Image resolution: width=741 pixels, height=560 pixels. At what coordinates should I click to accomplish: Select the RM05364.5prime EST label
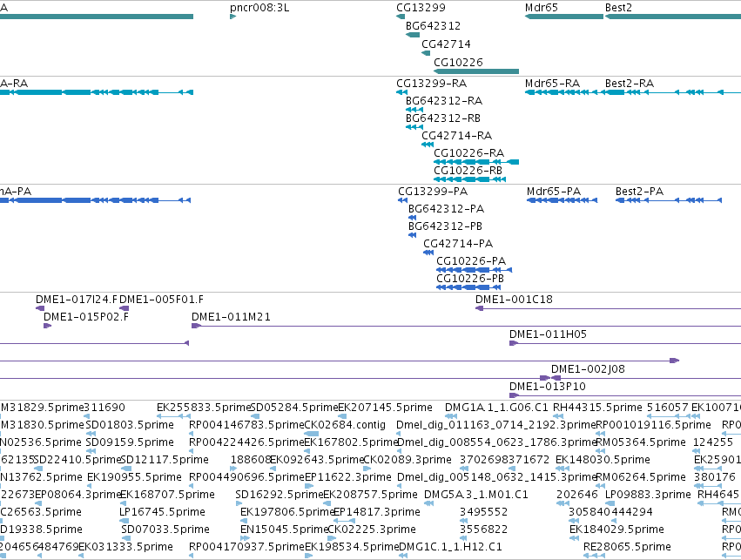(641, 443)
